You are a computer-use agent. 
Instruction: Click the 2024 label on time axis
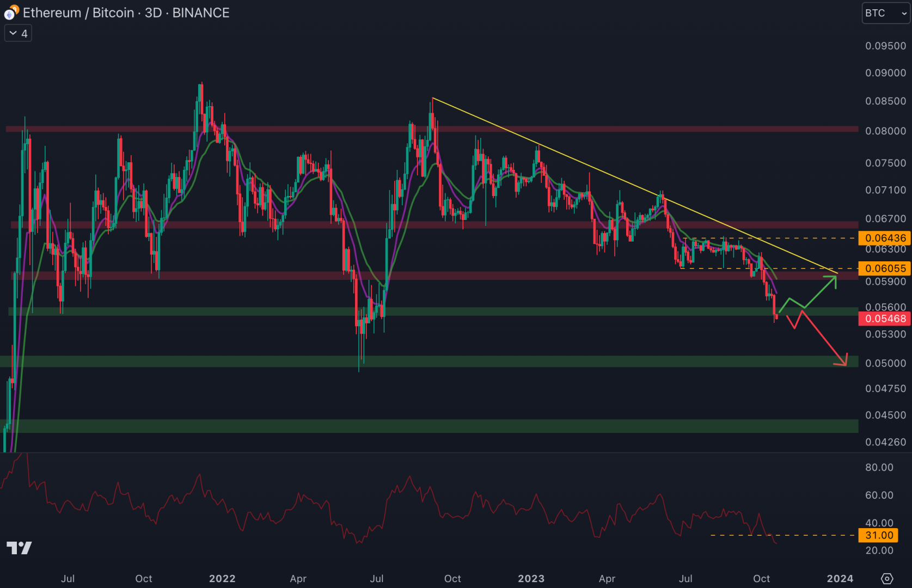pyautogui.click(x=840, y=579)
